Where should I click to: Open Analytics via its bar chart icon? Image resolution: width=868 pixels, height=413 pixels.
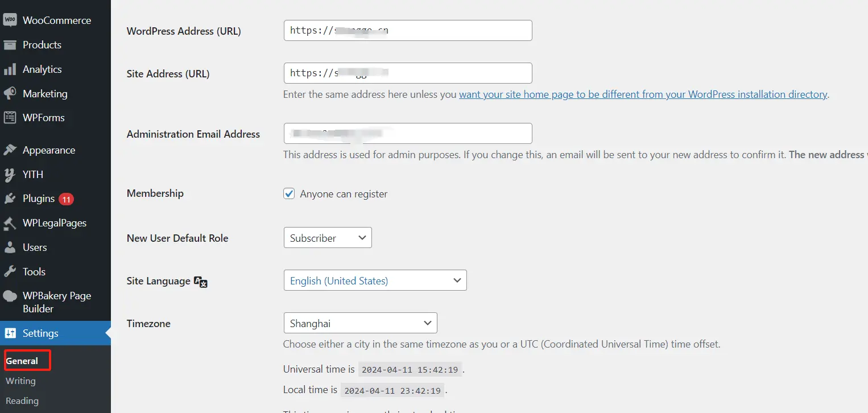pyautogui.click(x=10, y=69)
